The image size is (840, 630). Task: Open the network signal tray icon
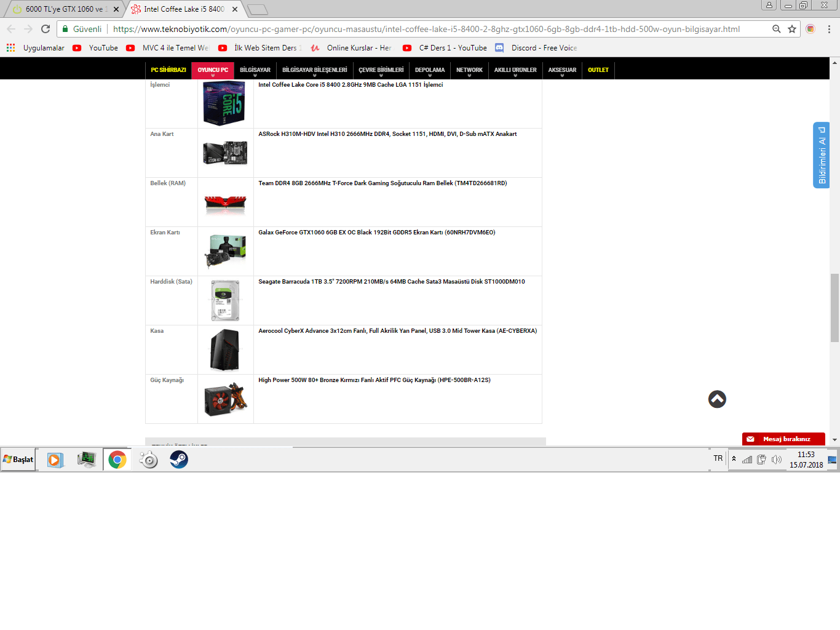coord(747,460)
